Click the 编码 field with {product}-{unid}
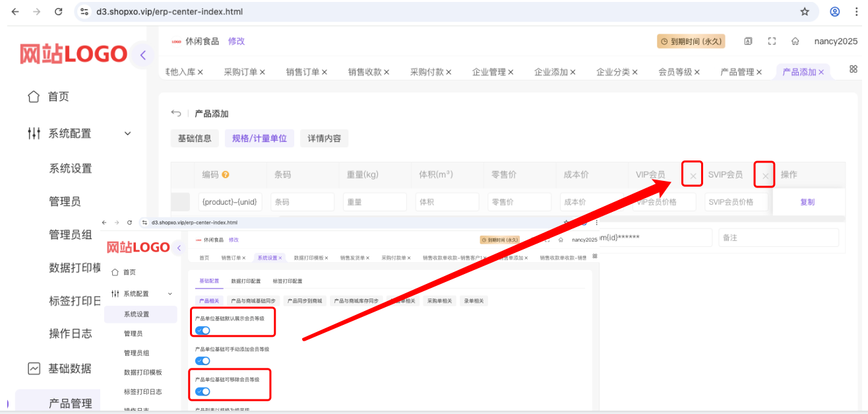Image resolution: width=868 pixels, height=414 pixels. 231,202
